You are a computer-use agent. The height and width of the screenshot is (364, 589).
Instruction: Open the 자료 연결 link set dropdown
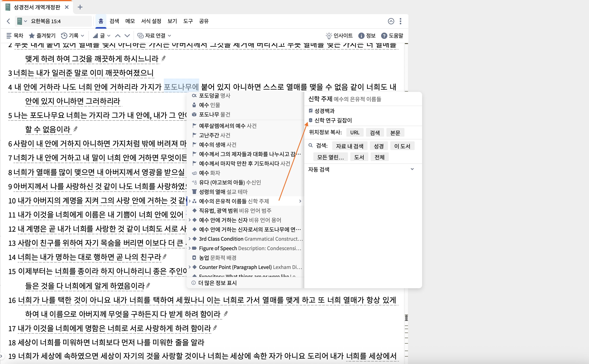click(x=154, y=36)
